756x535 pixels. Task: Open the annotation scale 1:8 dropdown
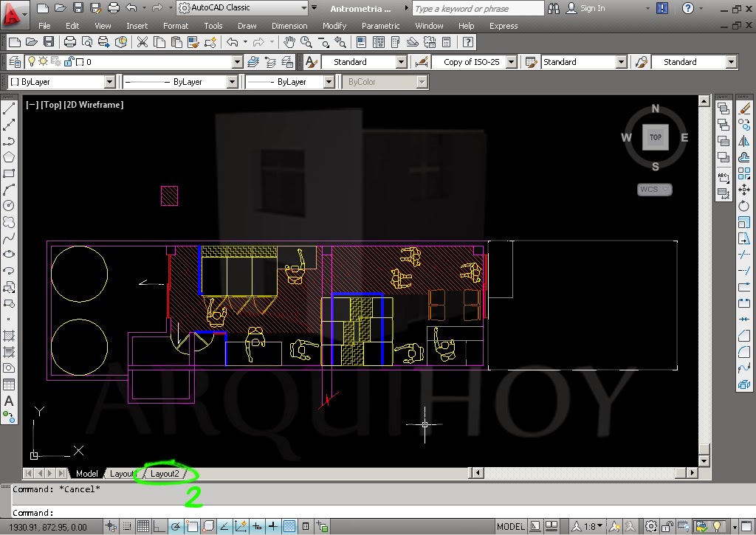point(591,525)
